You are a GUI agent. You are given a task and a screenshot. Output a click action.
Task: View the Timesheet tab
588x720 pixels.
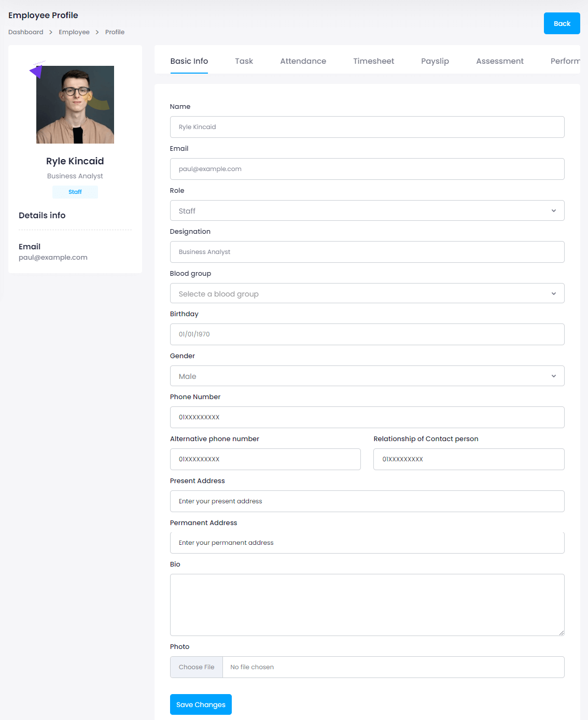pyautogui.click(x=373, y=61)
